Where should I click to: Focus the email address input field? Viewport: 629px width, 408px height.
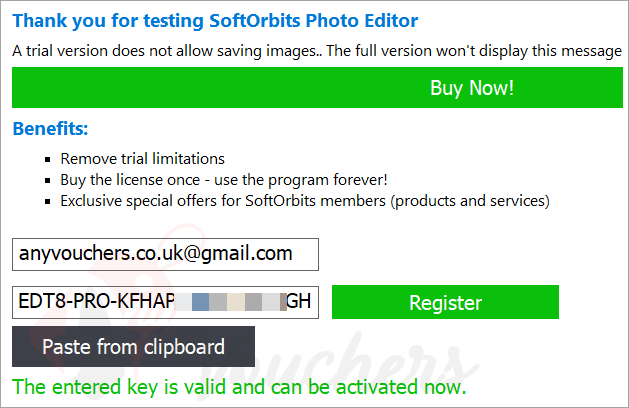point(165,254)
